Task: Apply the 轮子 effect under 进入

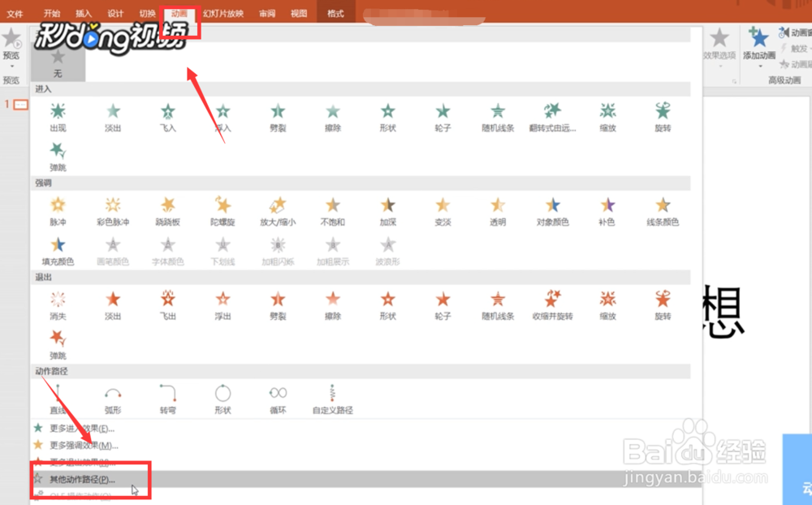Action: click(x=443, y=118)
